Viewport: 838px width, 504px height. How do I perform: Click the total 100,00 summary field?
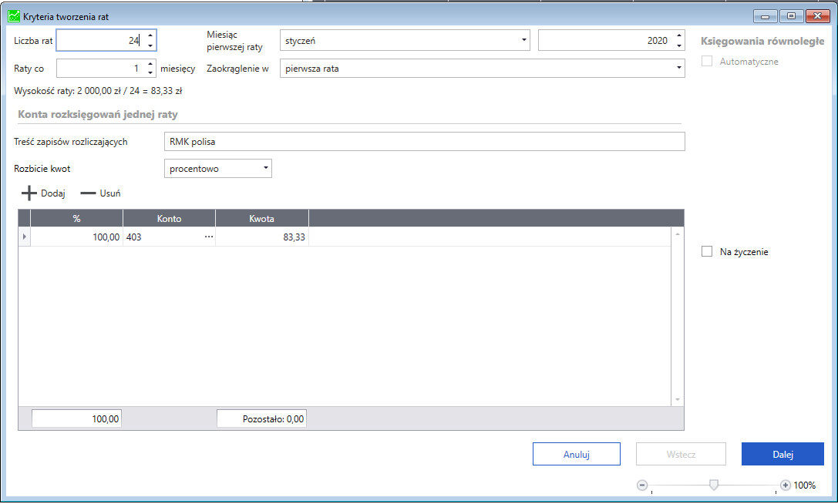(76, 418)
